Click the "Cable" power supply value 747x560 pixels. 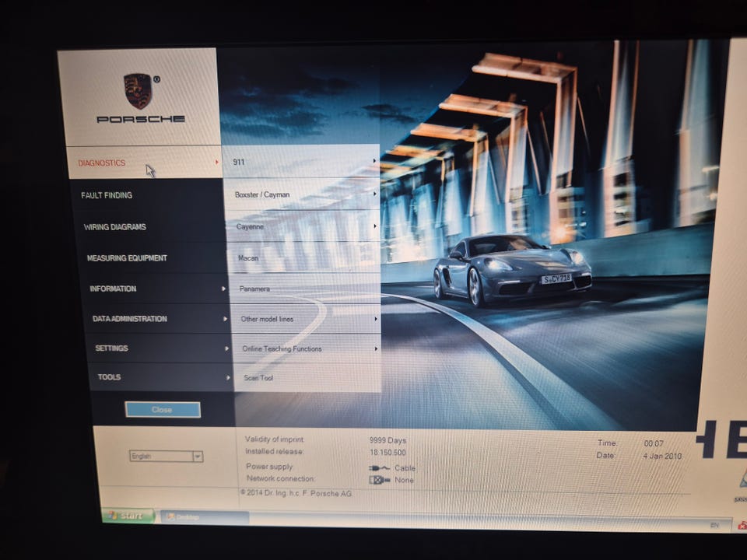pyautogui.click(x=405, y=468)
